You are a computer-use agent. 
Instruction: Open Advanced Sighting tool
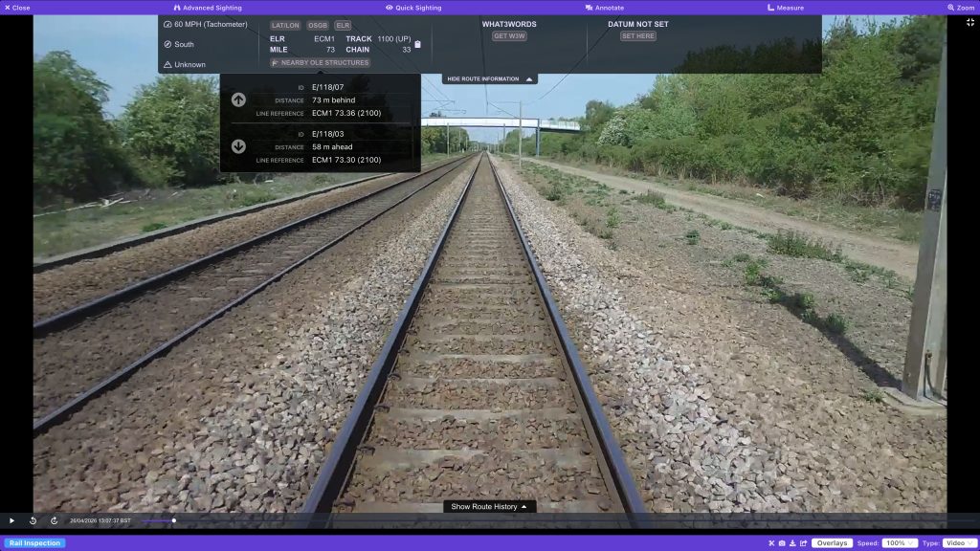(x=208, y=8)
